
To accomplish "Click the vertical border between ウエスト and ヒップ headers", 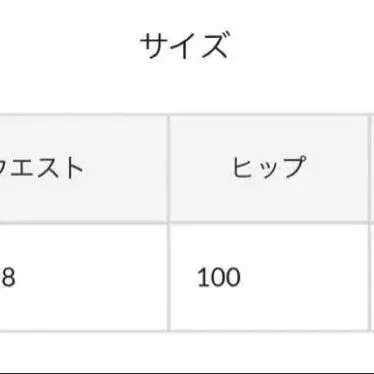I will point(169,169).
